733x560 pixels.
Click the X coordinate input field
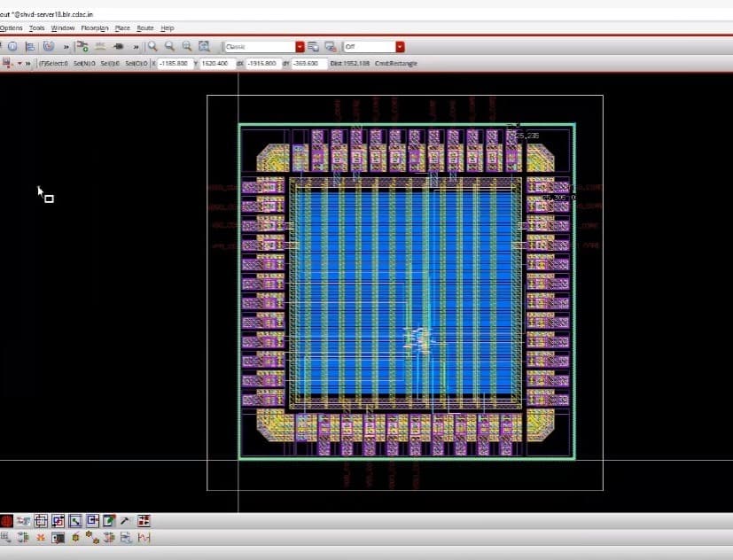click(174, 64)
